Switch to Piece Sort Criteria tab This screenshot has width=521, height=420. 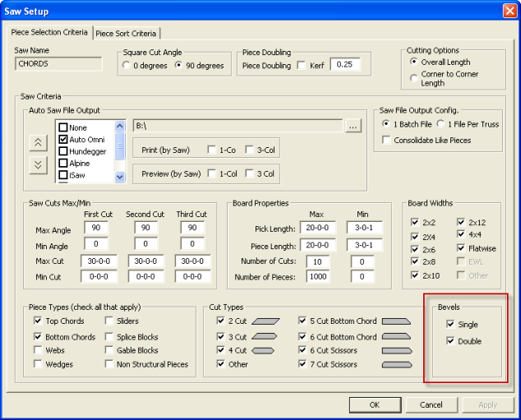pyautogui.click(x=126, y=34)
